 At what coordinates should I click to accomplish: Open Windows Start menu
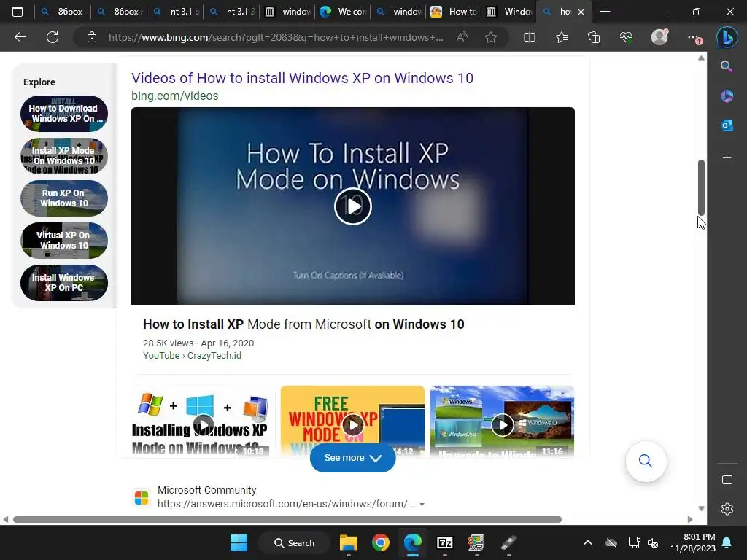pyautogui.click(x=239, y=542)
